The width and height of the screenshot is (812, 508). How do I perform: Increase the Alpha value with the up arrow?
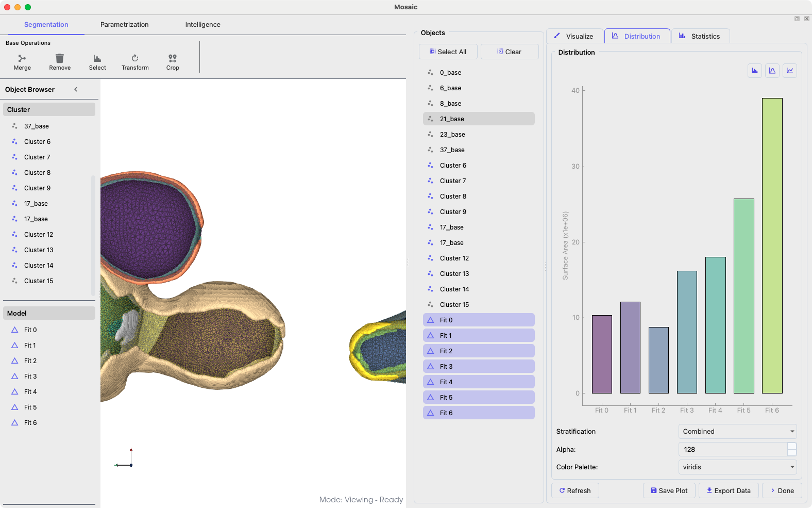pyautogui.click(x=792, y=446)
